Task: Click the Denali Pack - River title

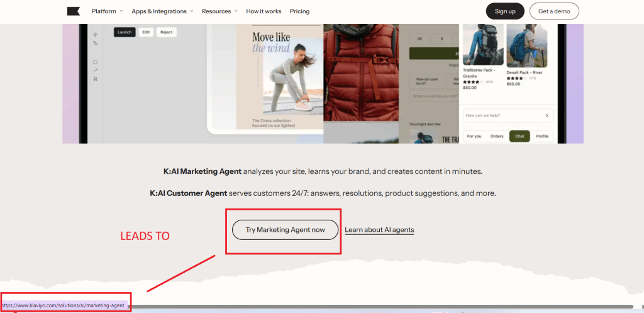Action: coord(525,73)
